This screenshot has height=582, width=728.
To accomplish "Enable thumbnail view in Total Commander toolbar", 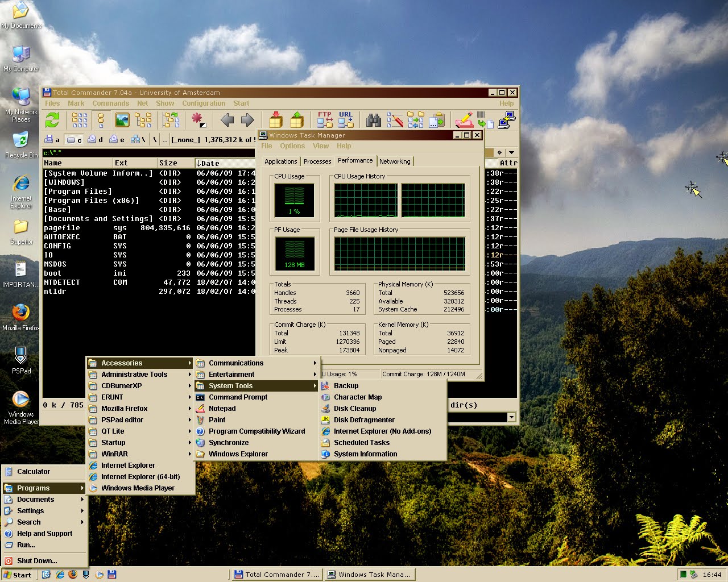I will [x=122, y=120].
